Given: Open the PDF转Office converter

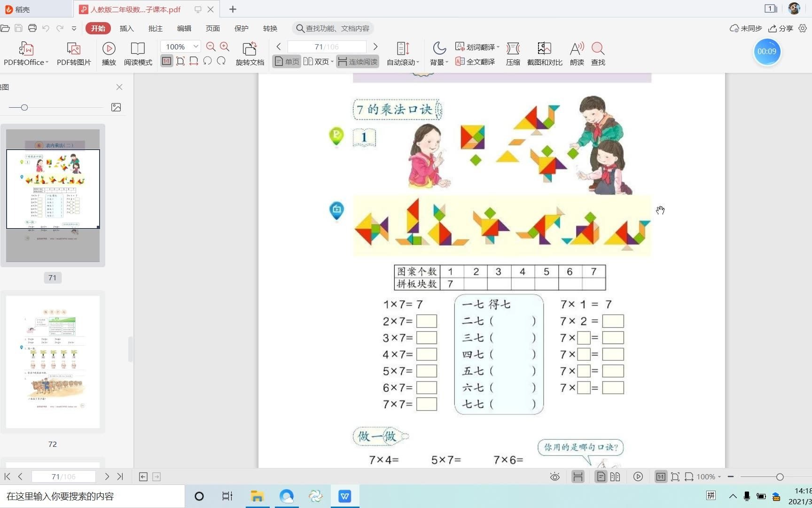Looking at the screenshot, I should (26, 54).
